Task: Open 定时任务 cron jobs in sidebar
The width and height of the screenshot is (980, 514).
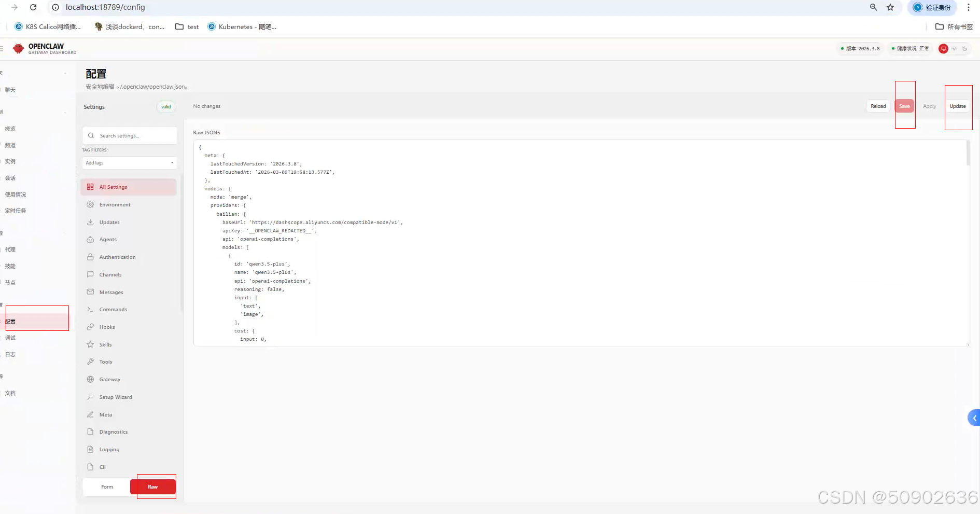Action: click(16, 211)
